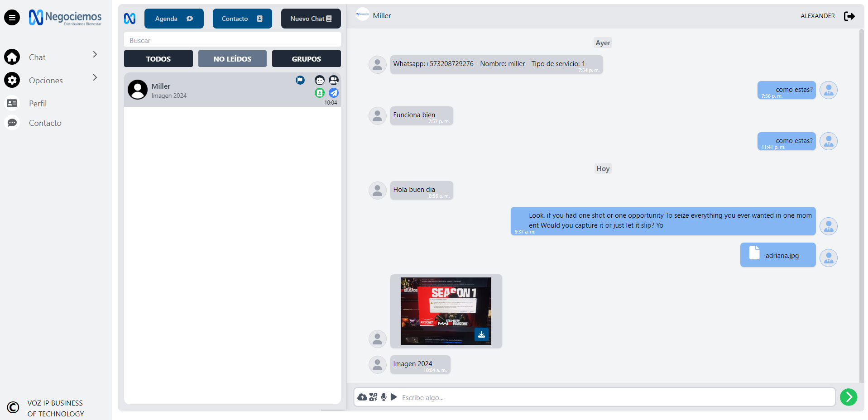
Task: Toggle the NO LEÍDOS filter
Action: [232, 58]
